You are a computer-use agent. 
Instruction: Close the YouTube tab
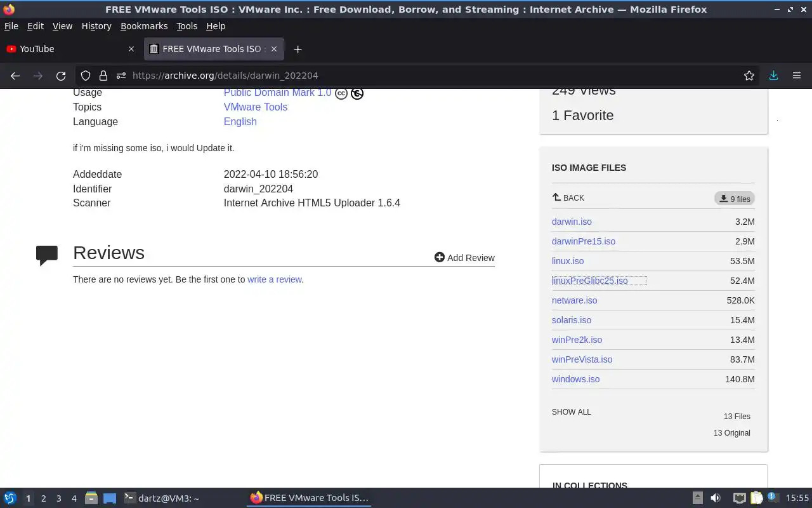point(131,49)
